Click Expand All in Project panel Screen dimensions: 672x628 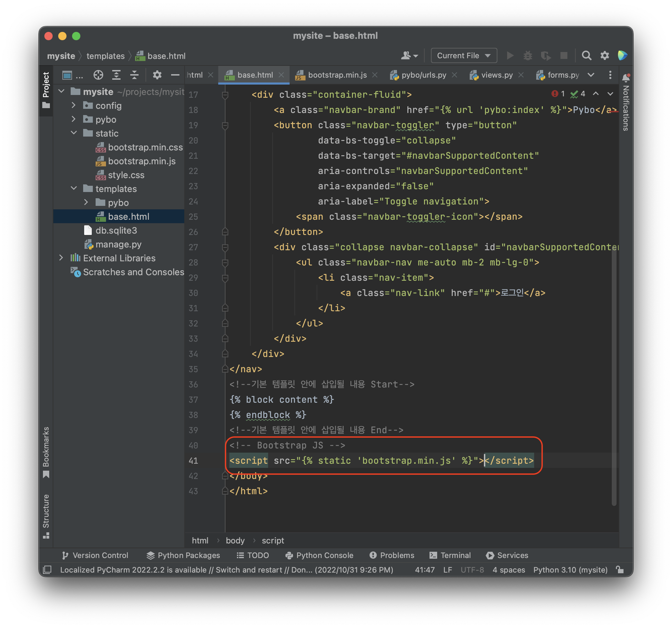point(116,75)
